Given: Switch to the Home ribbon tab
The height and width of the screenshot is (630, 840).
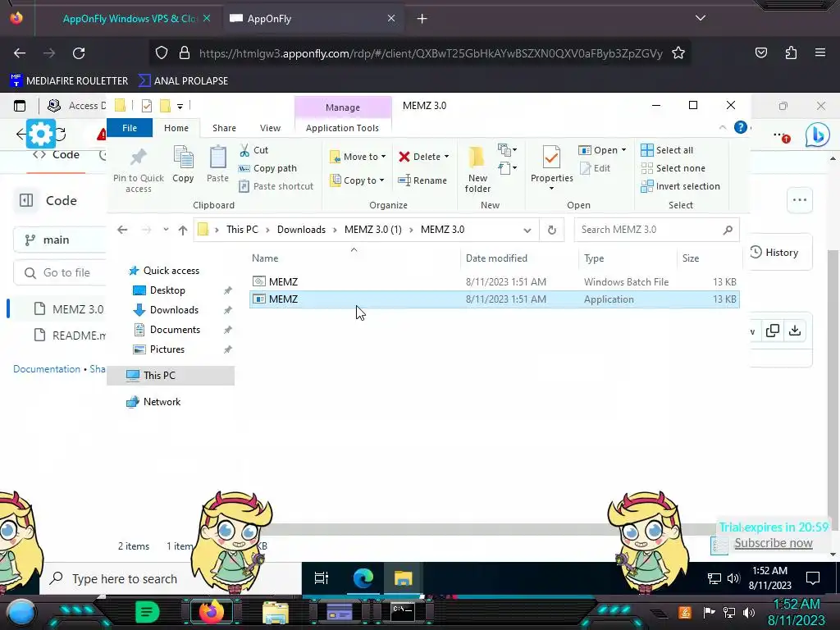Looking at the screenshot, I should click(x=176, y=128).
